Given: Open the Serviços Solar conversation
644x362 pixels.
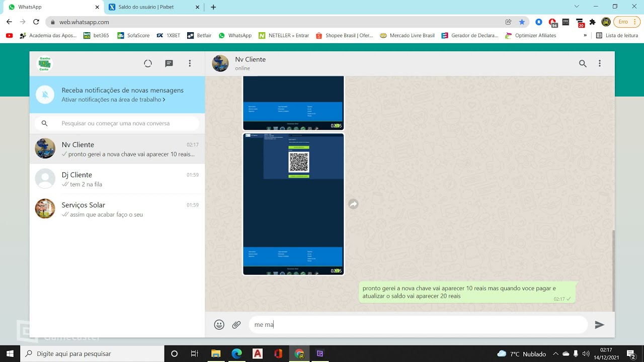Looking at the screenshot, I should tap(117, 209).
